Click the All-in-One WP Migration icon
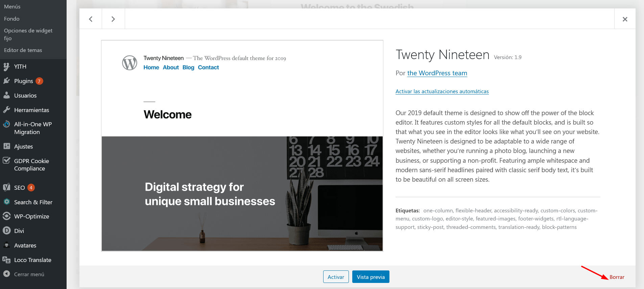Image resolution: width=644 pixels, height=289 pixels. point(6,124)
